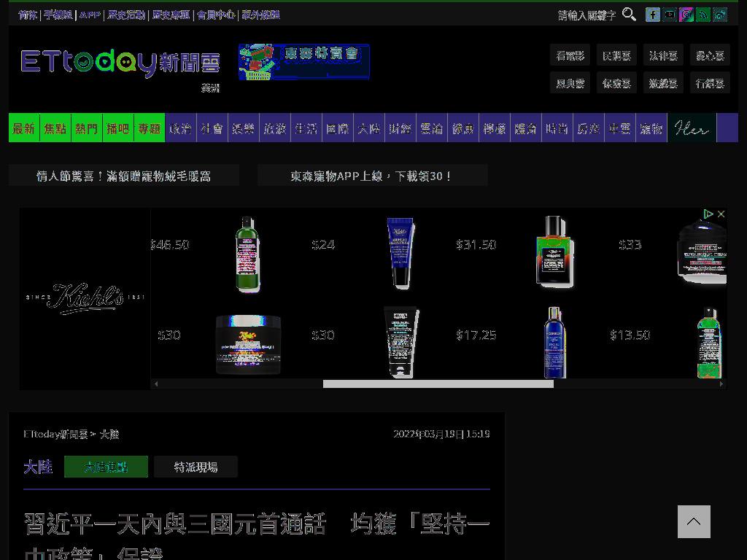This screenshot has width=747, height=560.
Task: Click the 看電影 button
Action: pos(570,55)
